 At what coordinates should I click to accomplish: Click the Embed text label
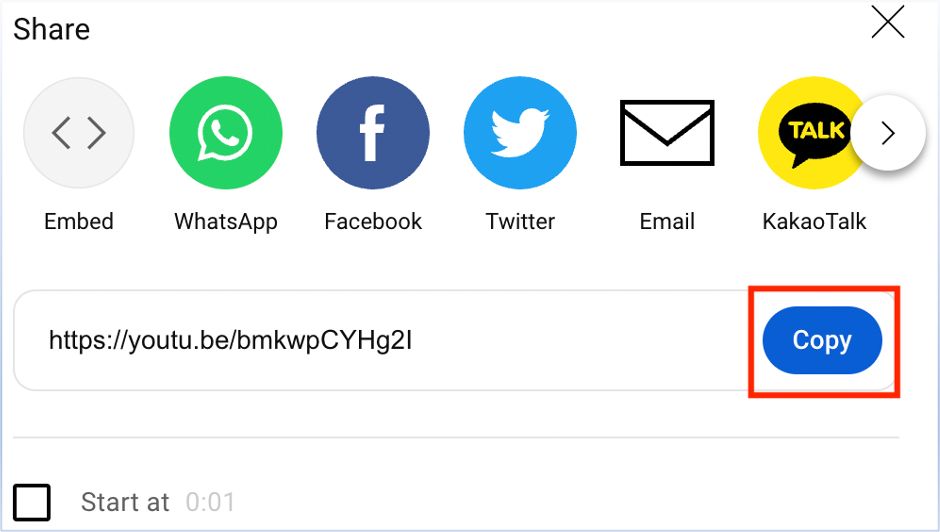coord(79,221)
